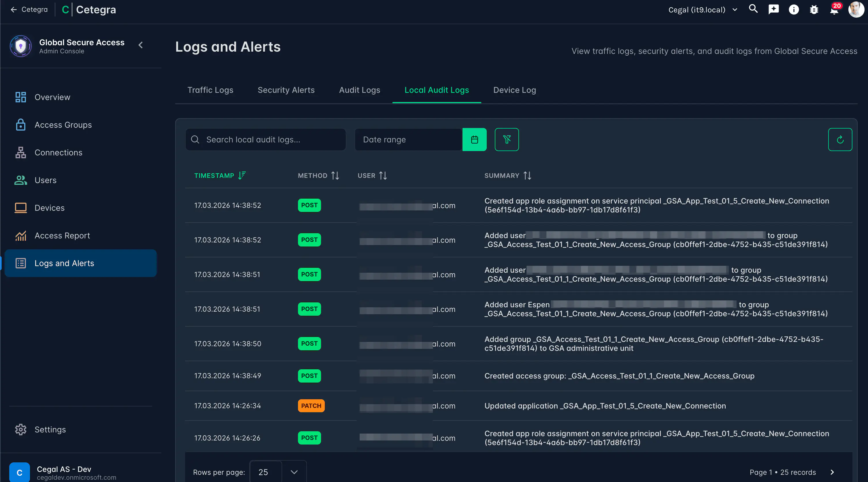Select Logs and Alerts sidebar item
This screenshot has height=482, width=868.
click(x=81, y=263)
